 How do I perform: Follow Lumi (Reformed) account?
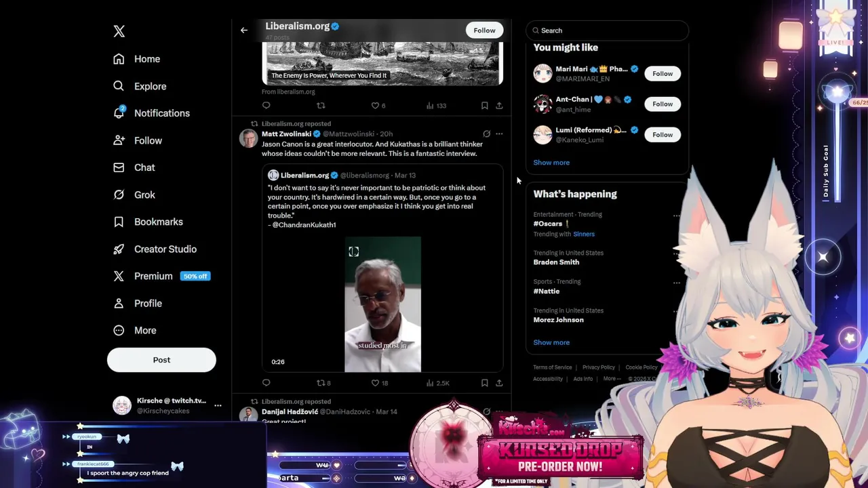[x=663, y=134]
